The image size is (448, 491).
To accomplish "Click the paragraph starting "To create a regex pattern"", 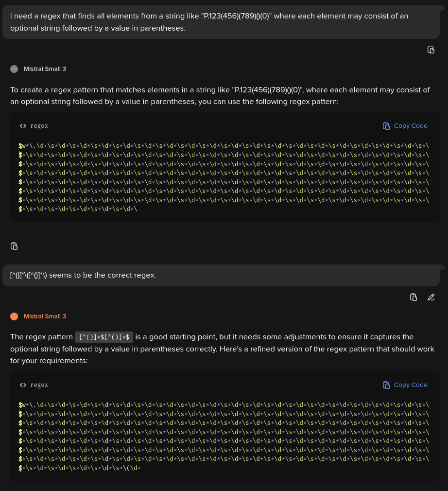I will 220,95.
